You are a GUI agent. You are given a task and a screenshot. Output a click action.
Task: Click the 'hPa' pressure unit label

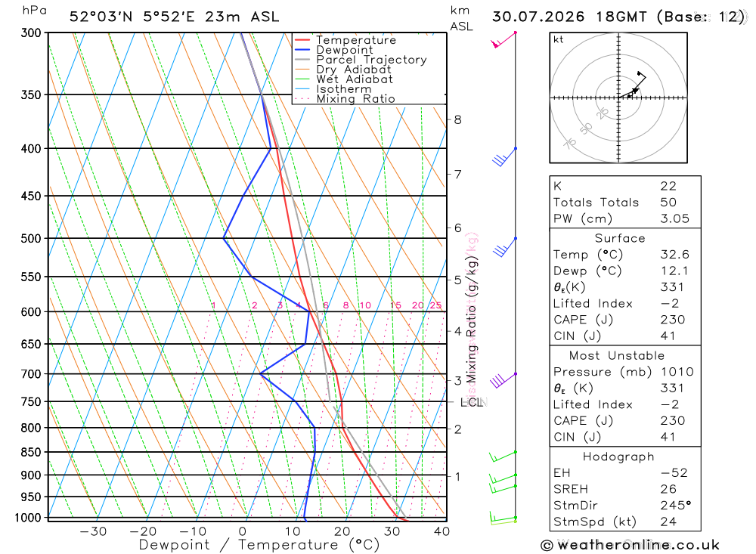point(34,10)
